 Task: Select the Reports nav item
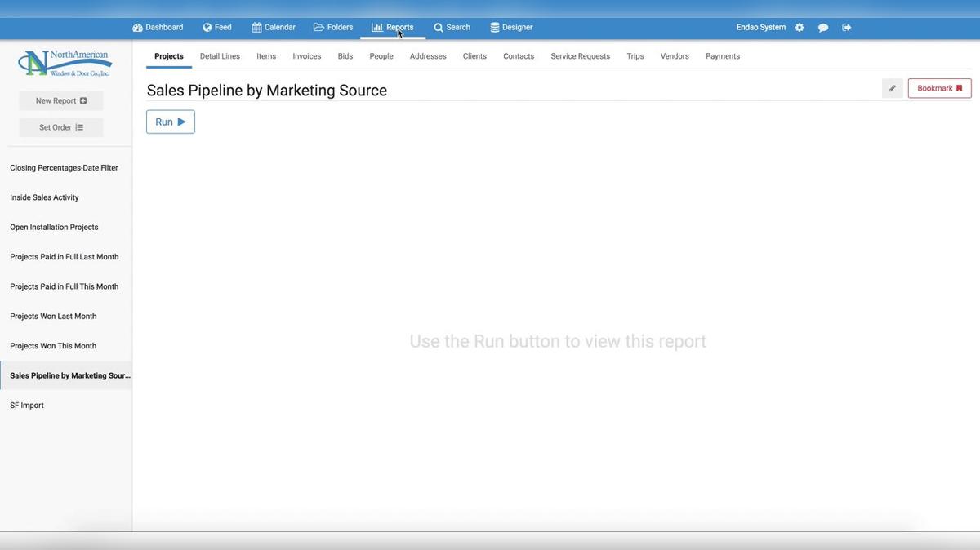393,27
